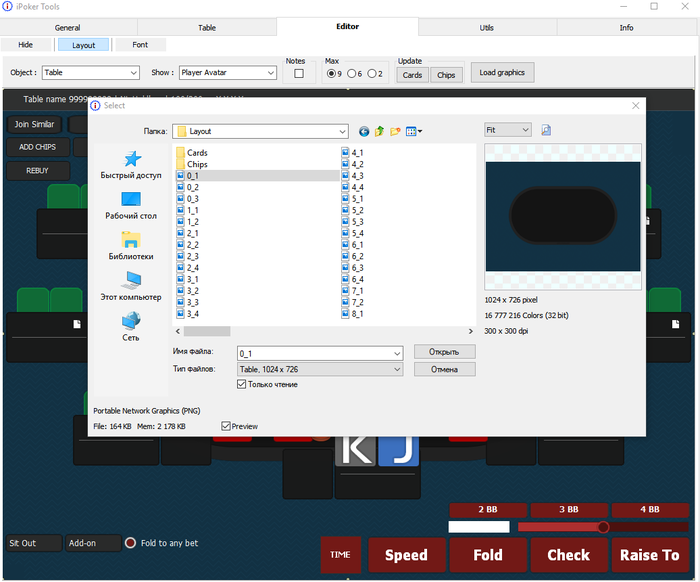
Task: Toggle the Preview checkbox
Action: click(x=226, y=426)
